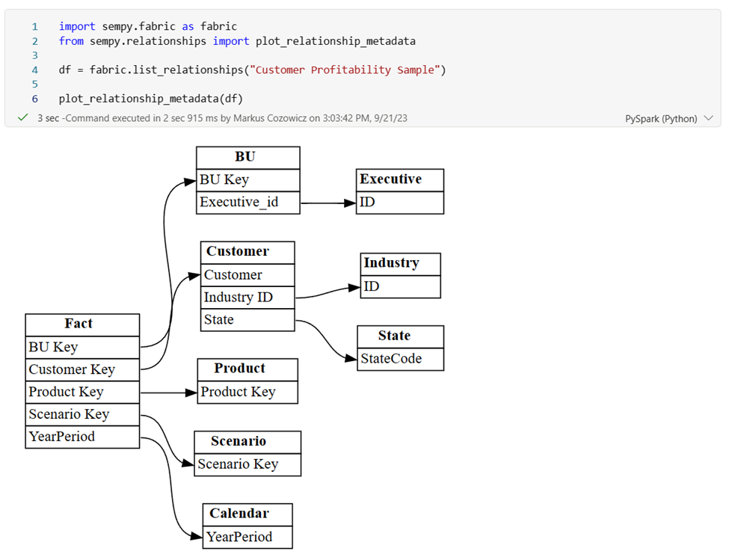Select the BU table node in the diagram

tap(247, 157)
